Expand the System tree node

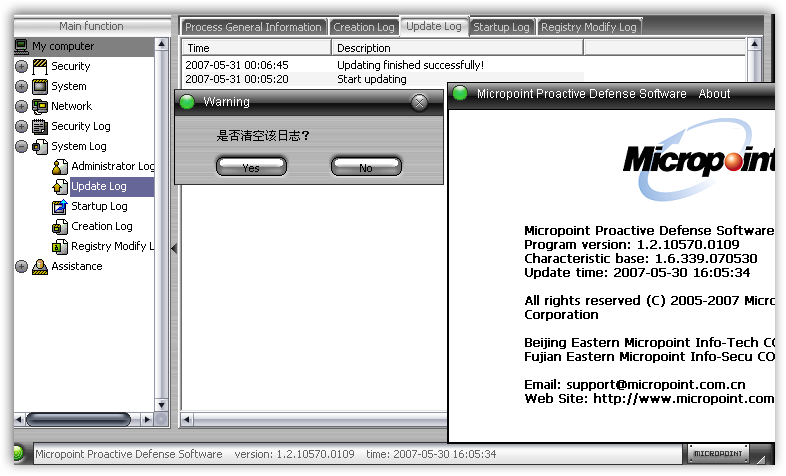click(x=21, y=86)
